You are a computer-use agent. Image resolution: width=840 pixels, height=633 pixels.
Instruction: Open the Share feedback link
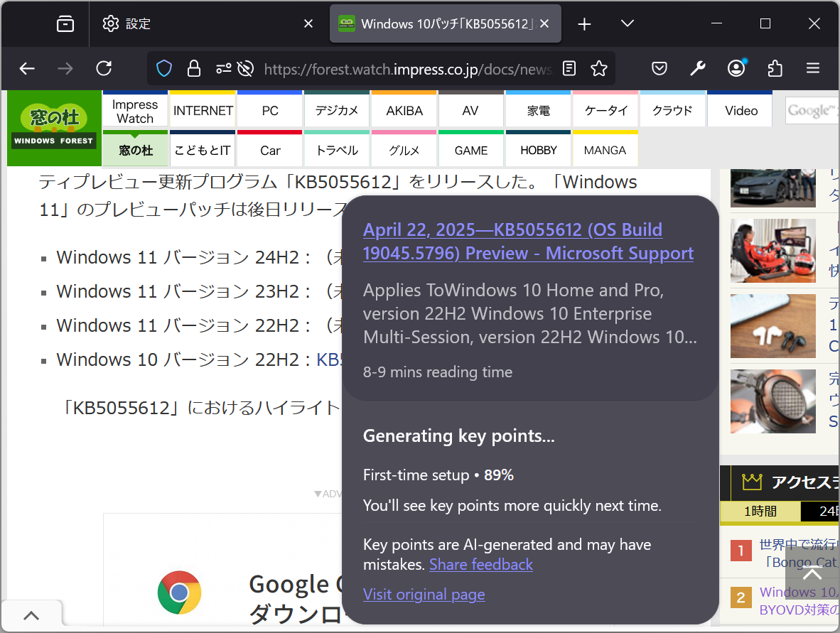coord(481,564)
